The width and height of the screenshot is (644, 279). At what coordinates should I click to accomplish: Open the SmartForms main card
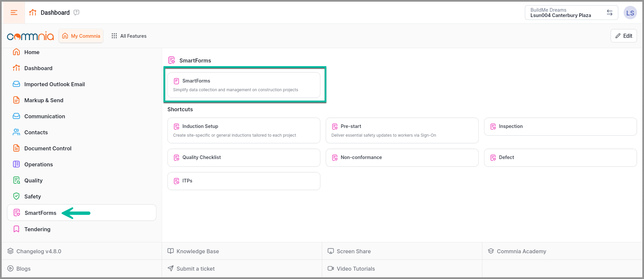244,85
